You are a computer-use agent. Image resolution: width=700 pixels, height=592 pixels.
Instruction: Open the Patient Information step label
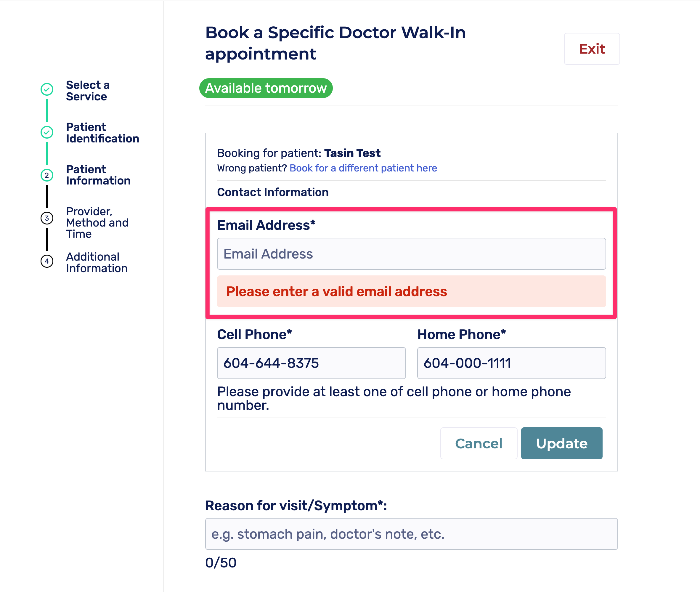[x=98, y=175]
